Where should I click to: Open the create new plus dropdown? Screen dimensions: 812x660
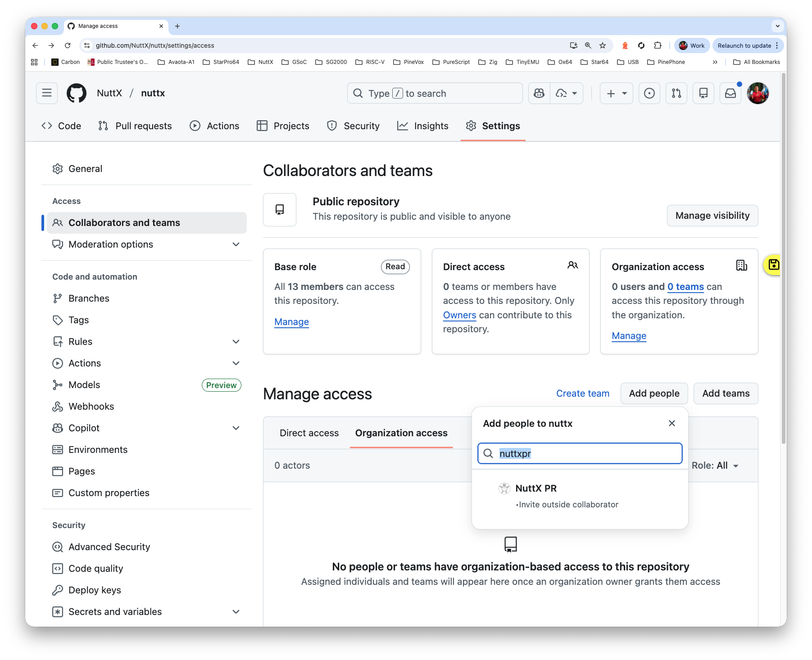616,93
